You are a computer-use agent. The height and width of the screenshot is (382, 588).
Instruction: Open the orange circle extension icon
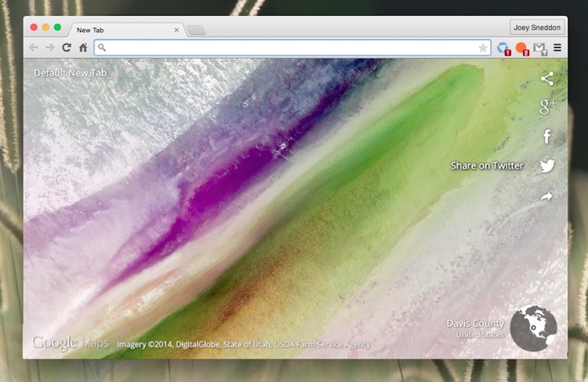click(521, 48)
